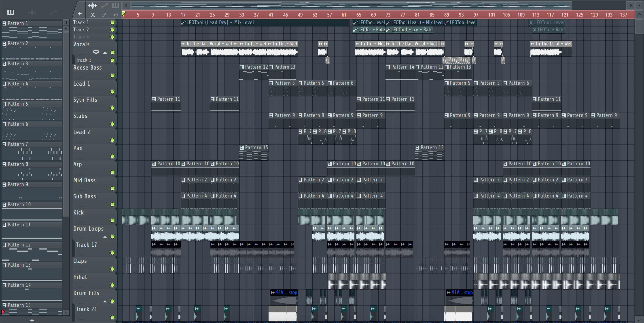Mute the Hihat track
The width and height of the screenshot is (644, 323).
(x=112, y=285)
